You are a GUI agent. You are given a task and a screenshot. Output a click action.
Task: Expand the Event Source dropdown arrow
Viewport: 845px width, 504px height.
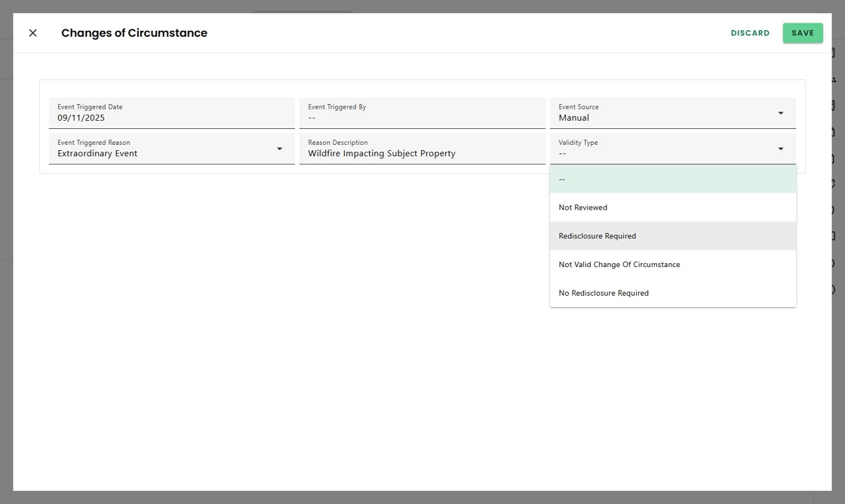(780, 113)
